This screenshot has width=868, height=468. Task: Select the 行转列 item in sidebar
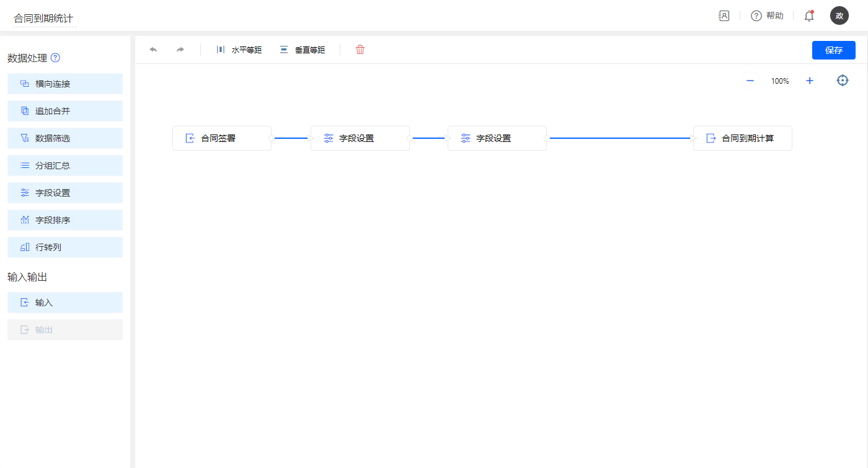pos(65,247)
